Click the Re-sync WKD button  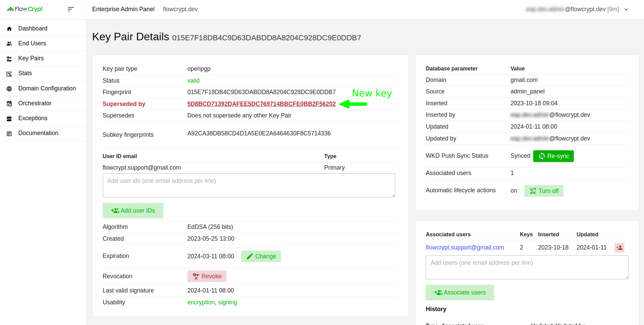pyautogui.click(x=554, y=156)
